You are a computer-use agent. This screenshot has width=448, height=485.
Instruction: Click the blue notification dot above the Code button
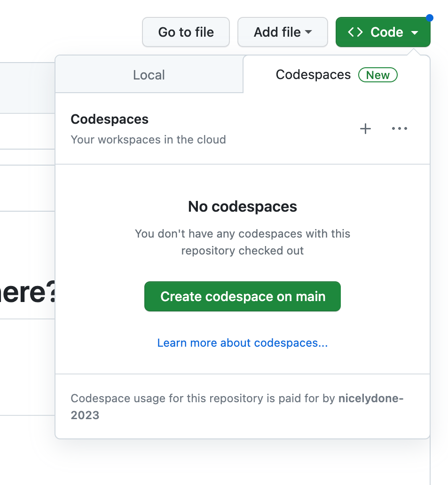[x=430, y=17]
